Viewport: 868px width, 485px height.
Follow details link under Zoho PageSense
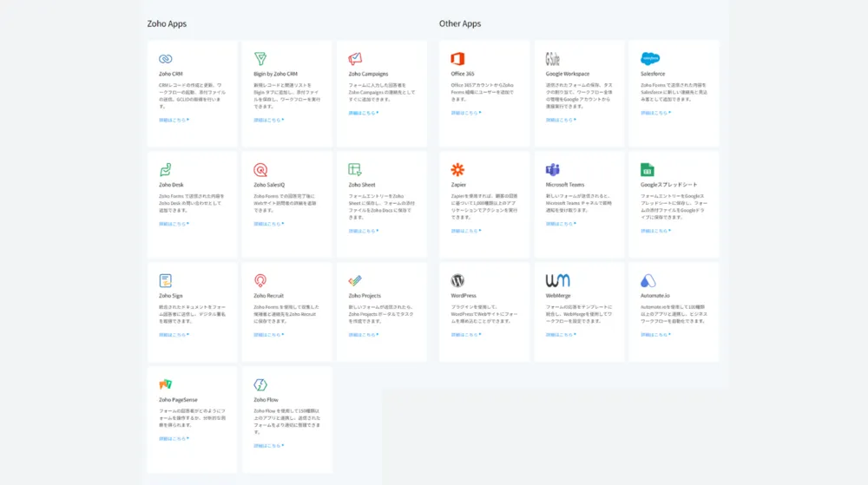pyautogui.click(x=174, y=439)
